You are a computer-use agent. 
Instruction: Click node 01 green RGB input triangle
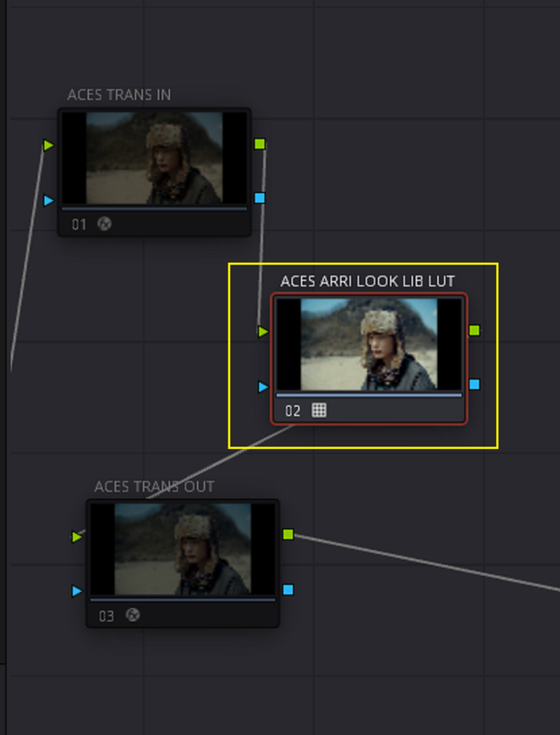point(49,145)
